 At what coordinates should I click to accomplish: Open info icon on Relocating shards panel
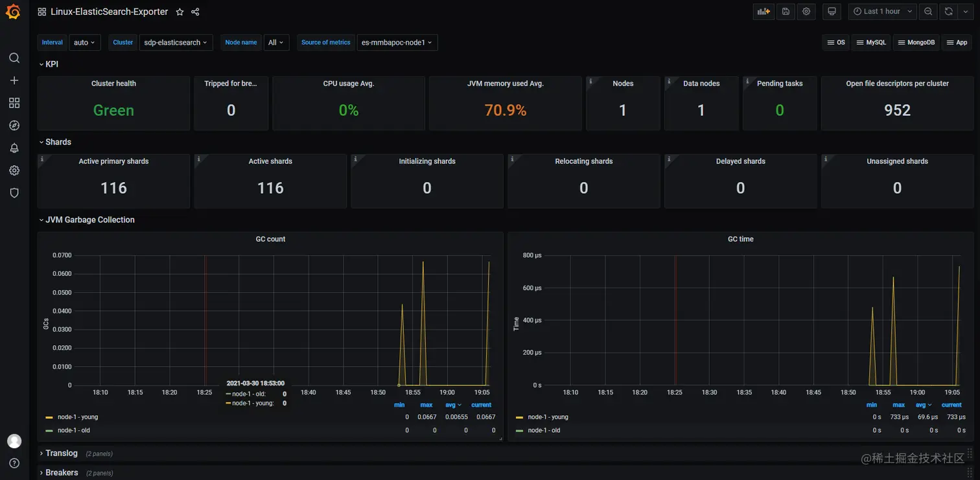click(512, 159)
